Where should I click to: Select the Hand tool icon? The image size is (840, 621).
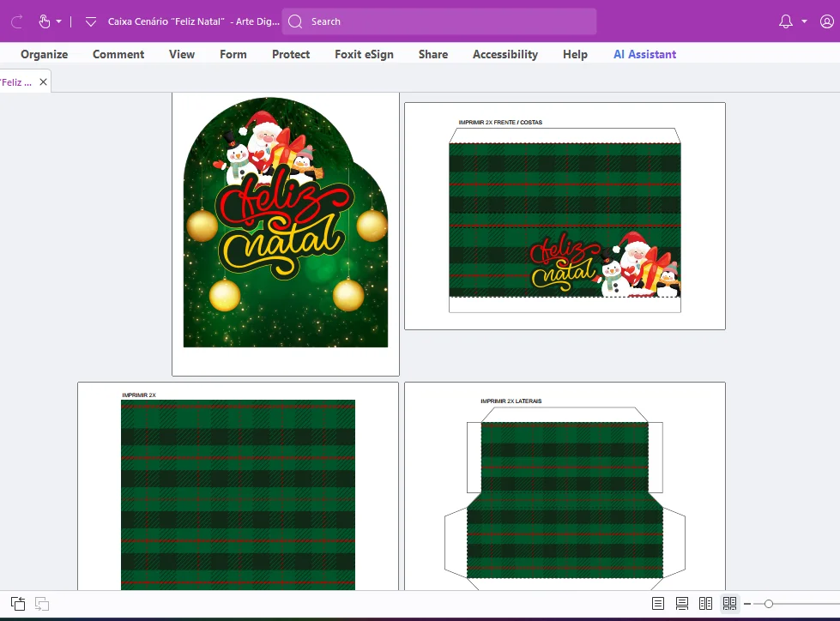(x=45, y=21)
